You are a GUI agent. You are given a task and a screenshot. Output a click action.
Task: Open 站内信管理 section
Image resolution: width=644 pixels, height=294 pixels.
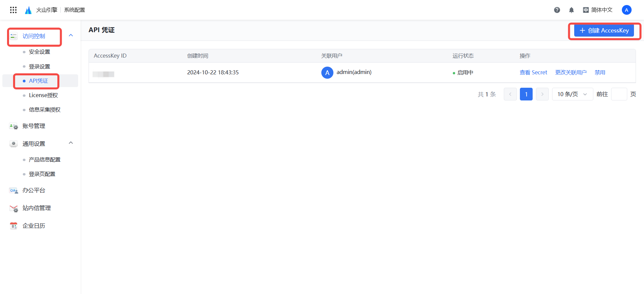37,208
